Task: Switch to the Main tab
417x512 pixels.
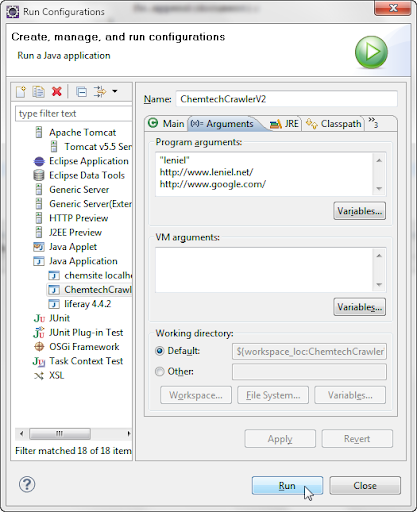Action: (166, 124)
